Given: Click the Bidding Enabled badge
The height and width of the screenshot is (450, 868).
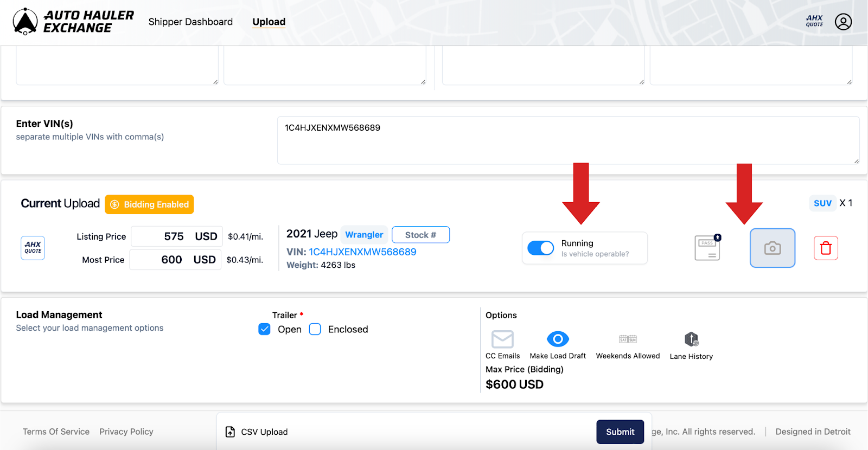Looking at the screenshot, I should (149, 204).
